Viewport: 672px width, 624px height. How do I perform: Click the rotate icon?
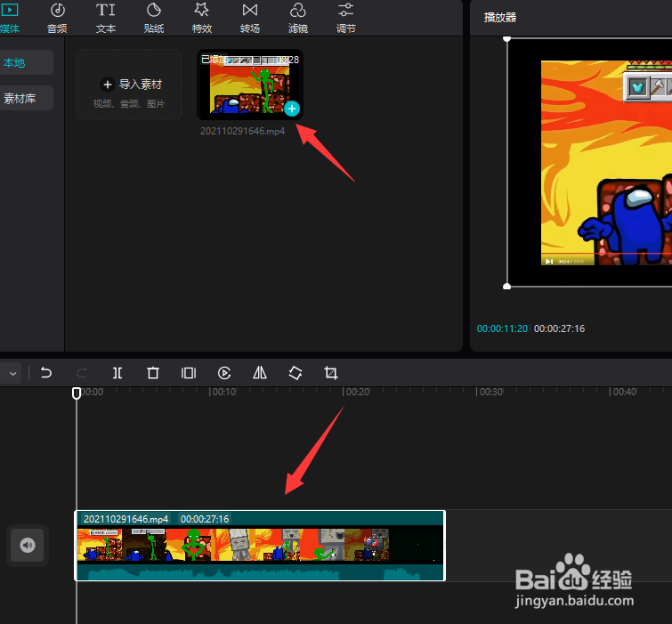pos(296,373)
